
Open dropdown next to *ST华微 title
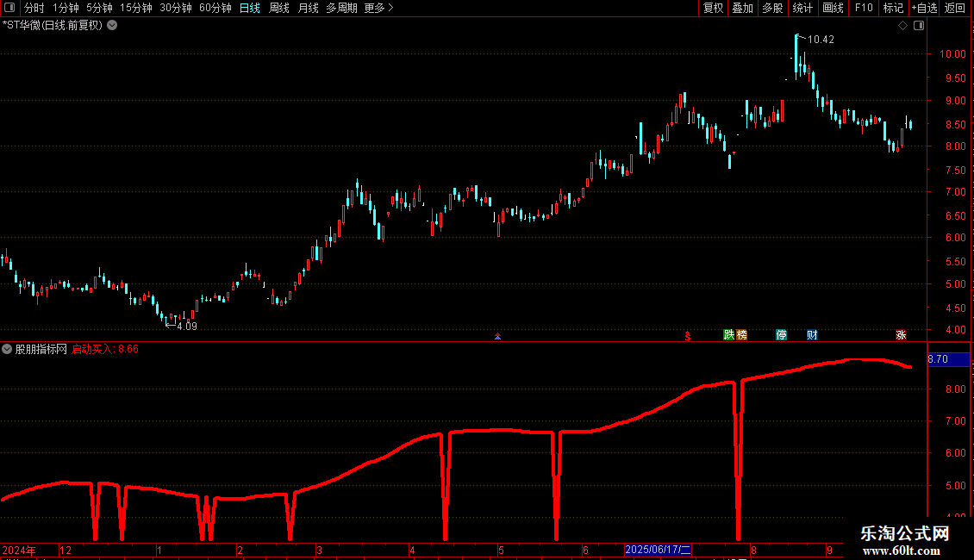pyautogui.click(x=112, y=26)
